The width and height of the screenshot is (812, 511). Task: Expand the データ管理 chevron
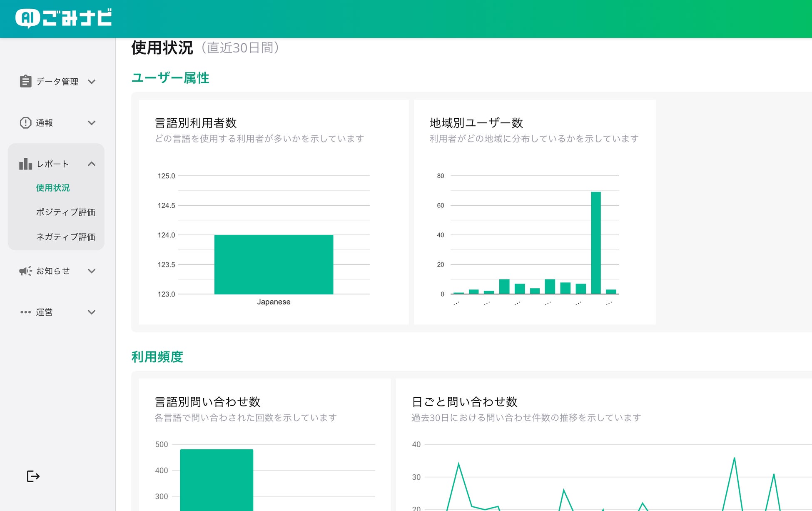[92, 82]
